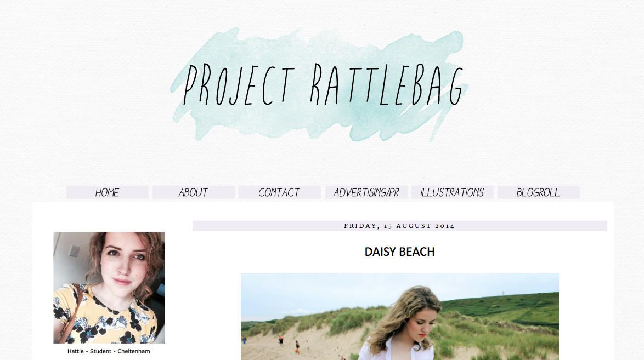The height and width of the screenshot is (360, 644).
Task: Open the BLOGROLL tab
Action: [x=539, y=192]
